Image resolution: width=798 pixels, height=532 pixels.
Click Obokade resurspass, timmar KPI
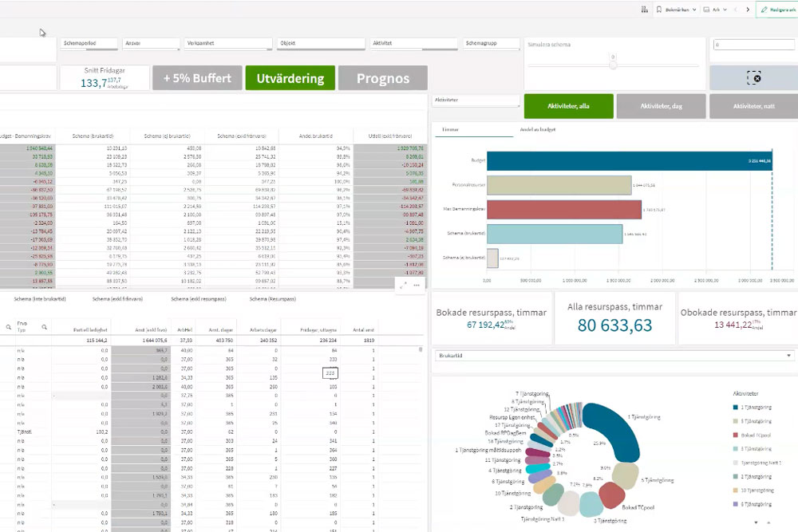coord(738,318)
